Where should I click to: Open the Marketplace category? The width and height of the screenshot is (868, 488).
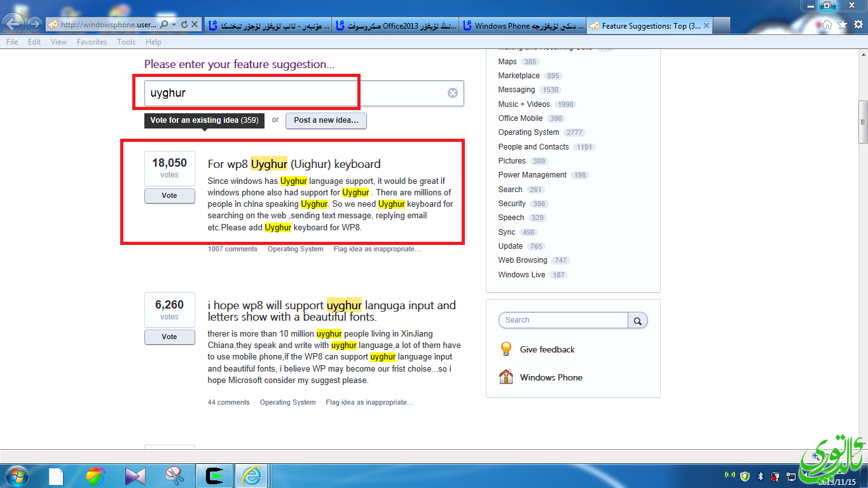[519, 76]
